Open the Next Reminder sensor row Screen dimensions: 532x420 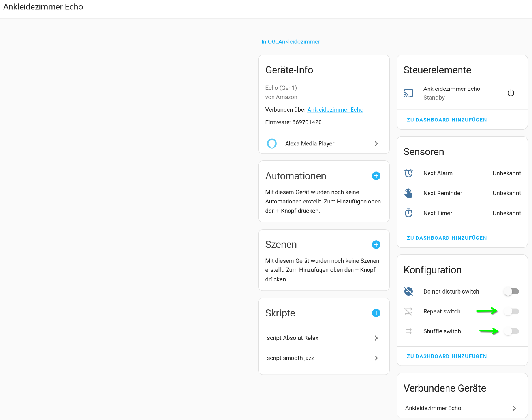462,193
